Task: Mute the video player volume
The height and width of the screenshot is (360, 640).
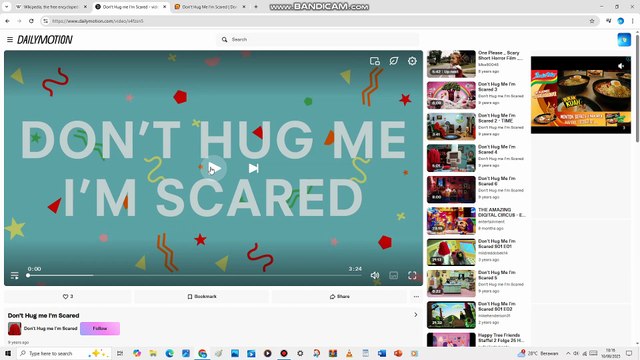Action: coord(375,276)
